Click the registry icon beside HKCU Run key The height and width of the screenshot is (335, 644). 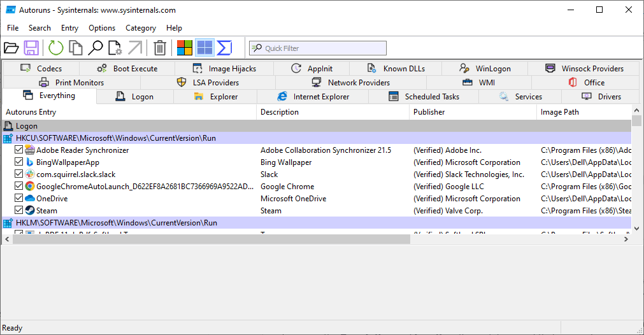point(8,138)
